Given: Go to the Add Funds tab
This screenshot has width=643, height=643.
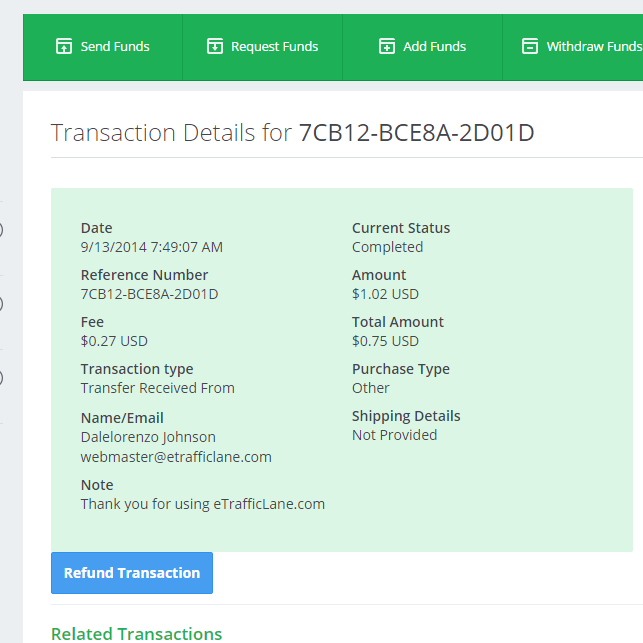Looking at the screenshot, I should click(422, 47).
